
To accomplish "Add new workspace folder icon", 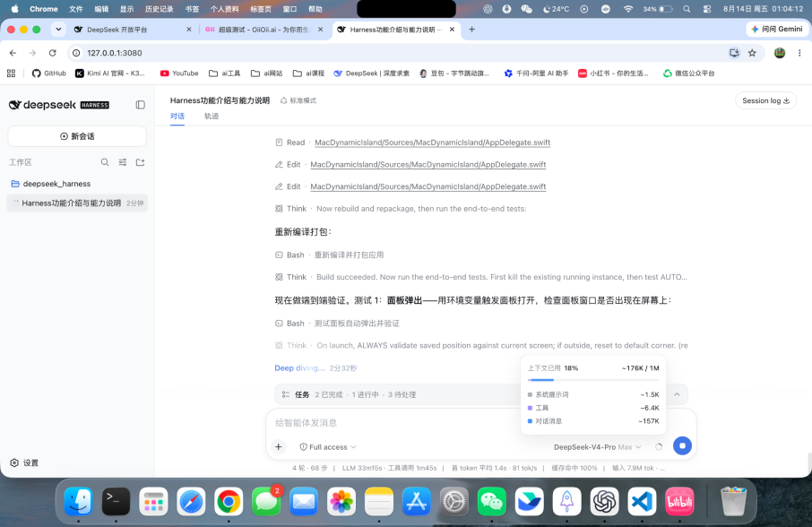I will [x=140, y=162].
